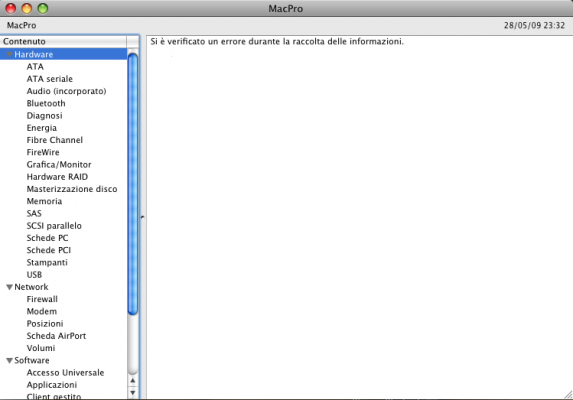The width and height of the screenshot is (573, 400).
Task: Select Memoria in the sidebar
Action: [x=44, y=201]
